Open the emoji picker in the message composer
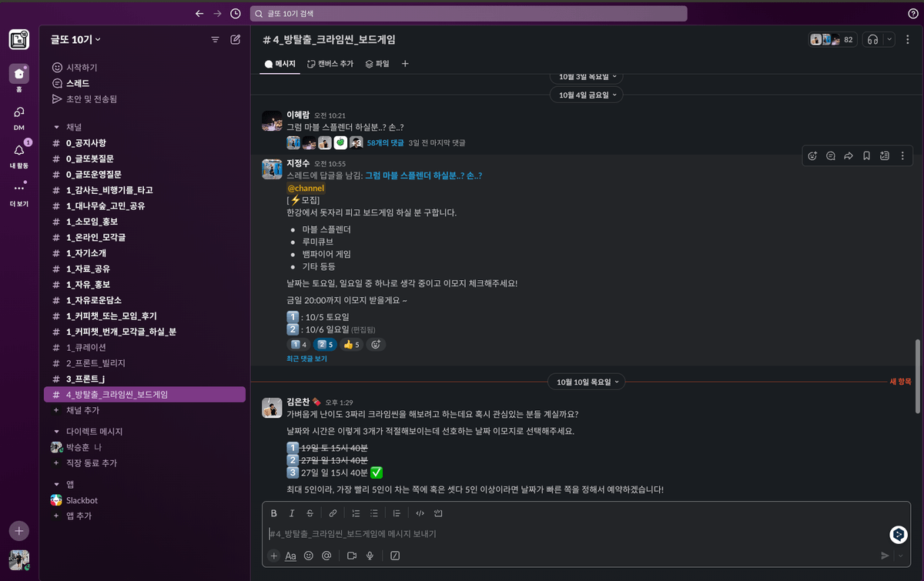924x581 pixels. (308, 556)
